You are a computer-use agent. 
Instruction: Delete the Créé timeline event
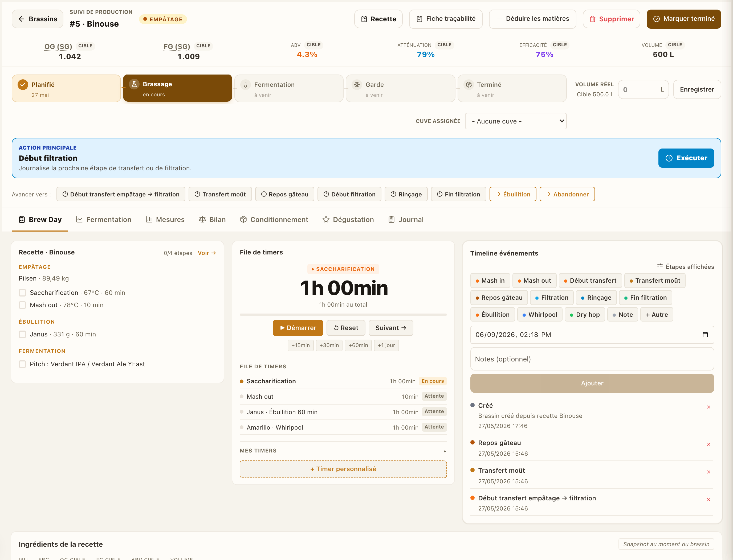[708, 407]
